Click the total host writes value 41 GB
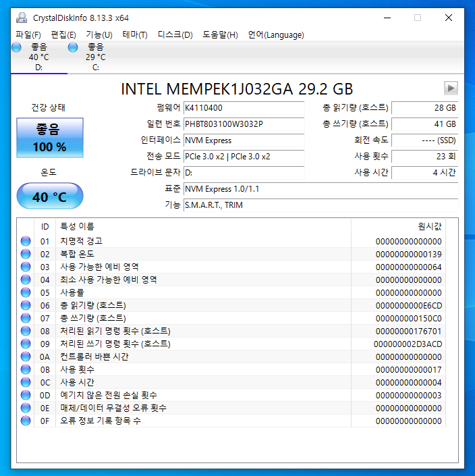Screen dimensions: 475x476 [x=424, y=124]
